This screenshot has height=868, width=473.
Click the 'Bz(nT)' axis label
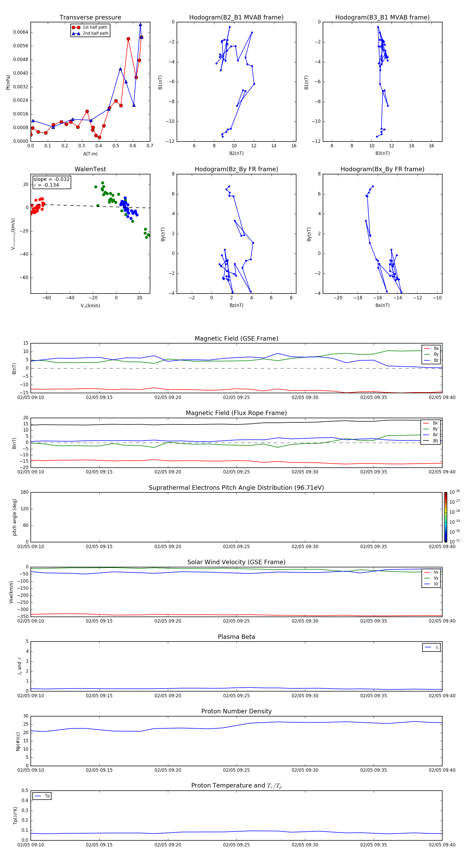[236, 305]
